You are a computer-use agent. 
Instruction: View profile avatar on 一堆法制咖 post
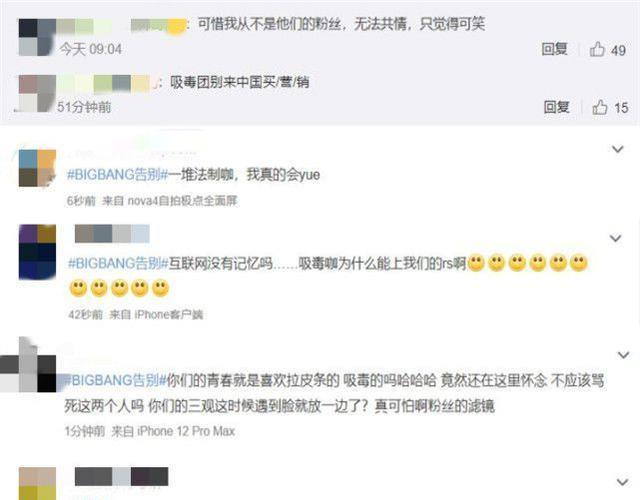tap(37, 169)
